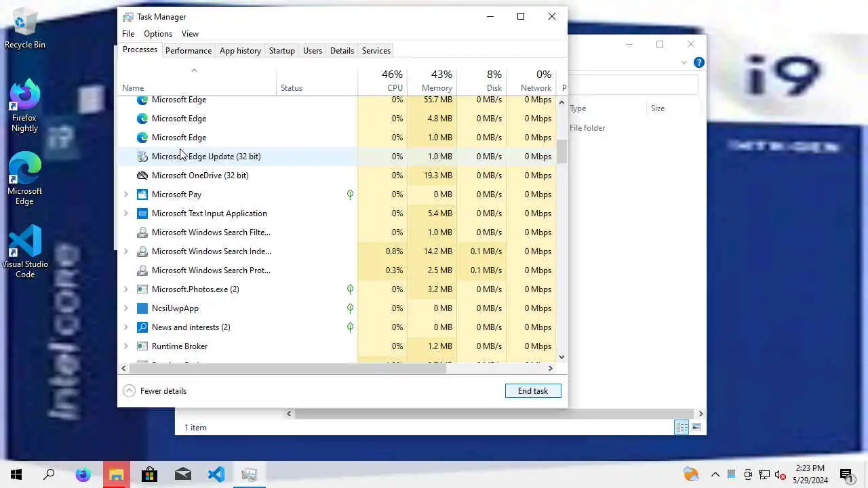Image resolution: width=868 pixels, height=488 pixels.
Task: Sort processes by Network column header
Action: (531, 81)
